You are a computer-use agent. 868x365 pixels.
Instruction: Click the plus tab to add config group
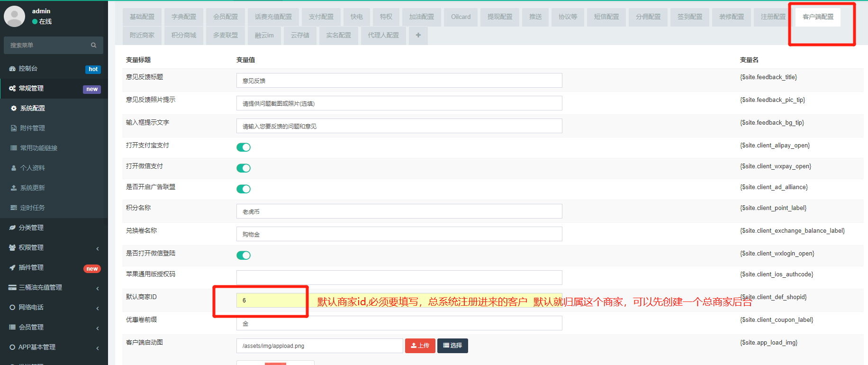point(418,35)
